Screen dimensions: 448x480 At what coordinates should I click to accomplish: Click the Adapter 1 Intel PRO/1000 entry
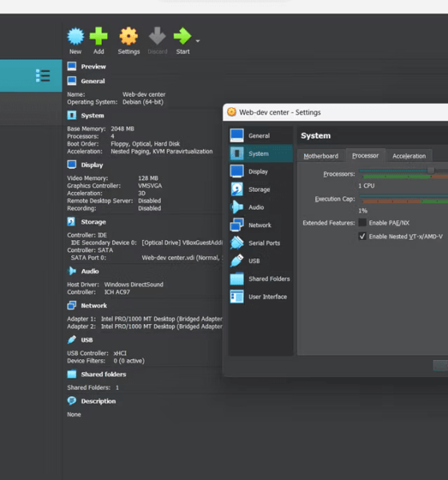click(x=162, y=318)
